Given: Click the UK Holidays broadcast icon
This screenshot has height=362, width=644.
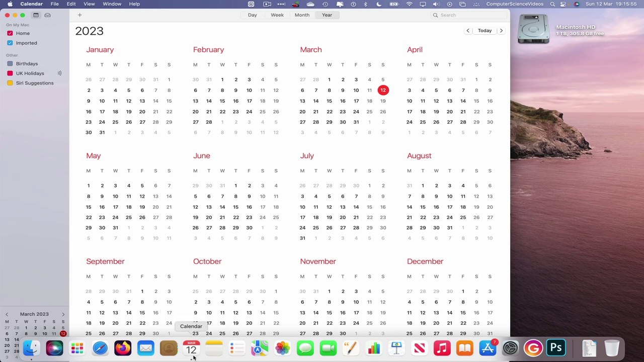Looking at the screenshot, I should (59, 73).
